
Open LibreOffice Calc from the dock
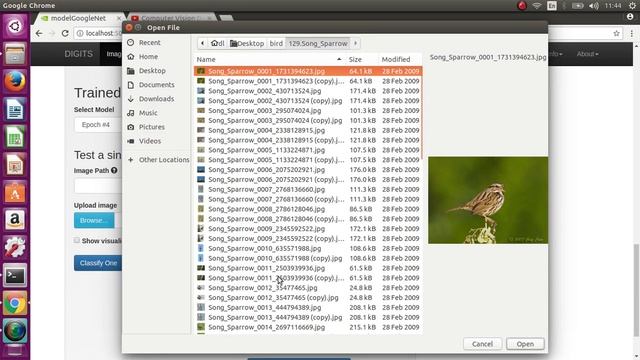[15, 137]
